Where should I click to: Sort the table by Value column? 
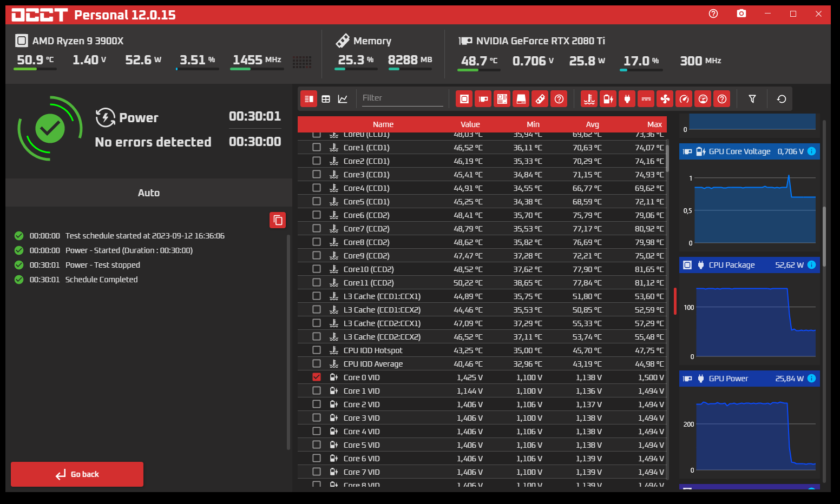[x=470, y=124]
